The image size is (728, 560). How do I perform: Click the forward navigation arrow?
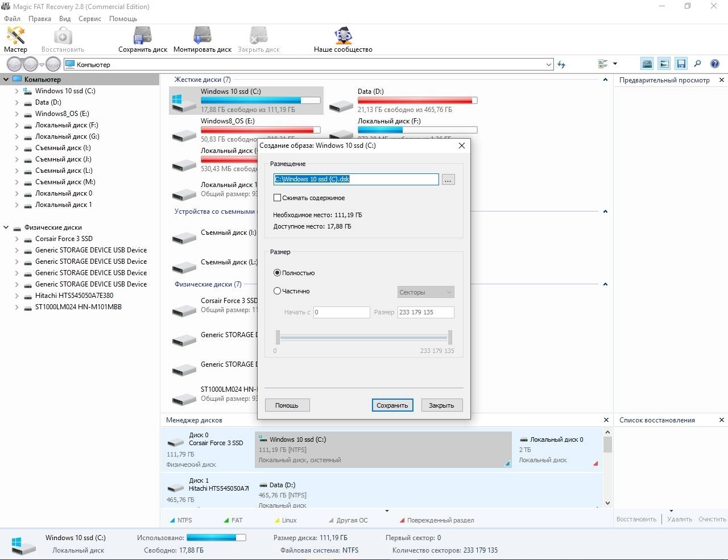(30, 64)
